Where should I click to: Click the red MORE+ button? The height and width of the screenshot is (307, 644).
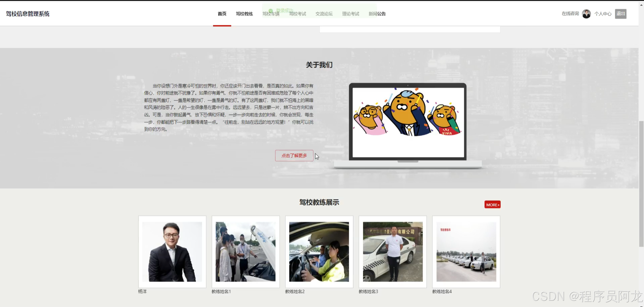pyautogui.click(x=492, y=205)
